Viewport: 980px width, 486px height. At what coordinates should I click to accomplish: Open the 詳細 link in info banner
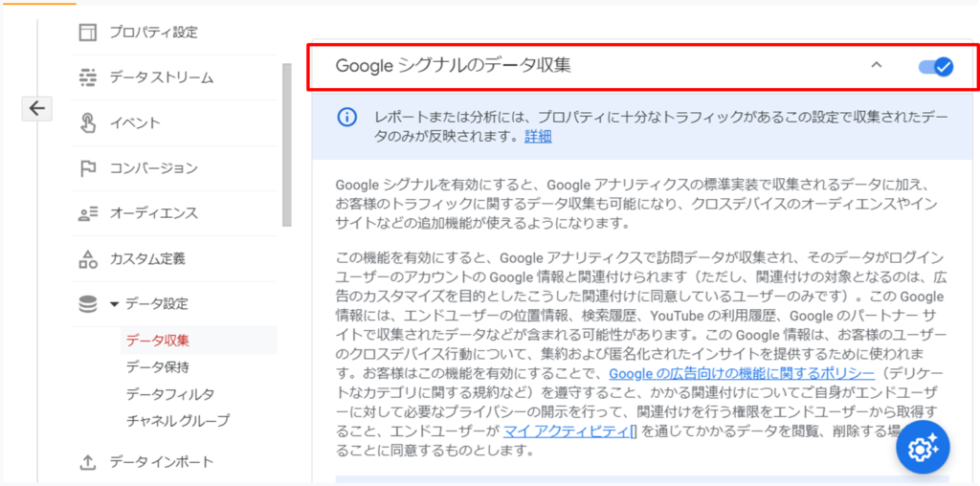(538, 137)
